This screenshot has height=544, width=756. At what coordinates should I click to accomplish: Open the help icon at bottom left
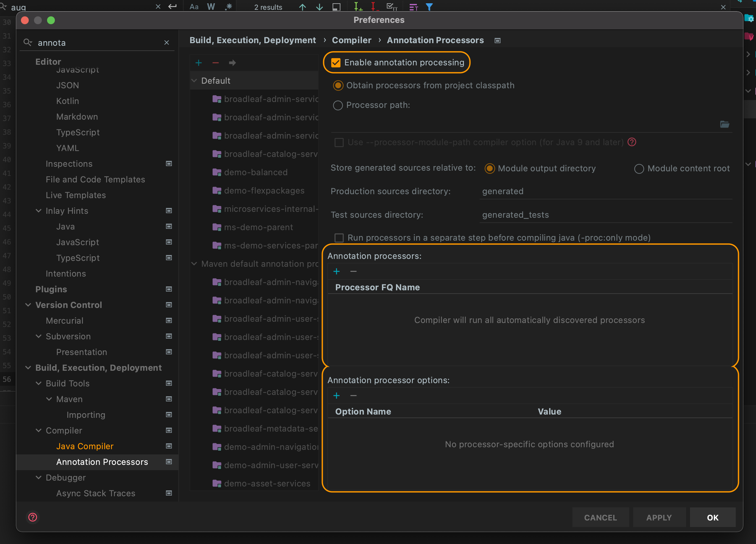coord(33,517)
